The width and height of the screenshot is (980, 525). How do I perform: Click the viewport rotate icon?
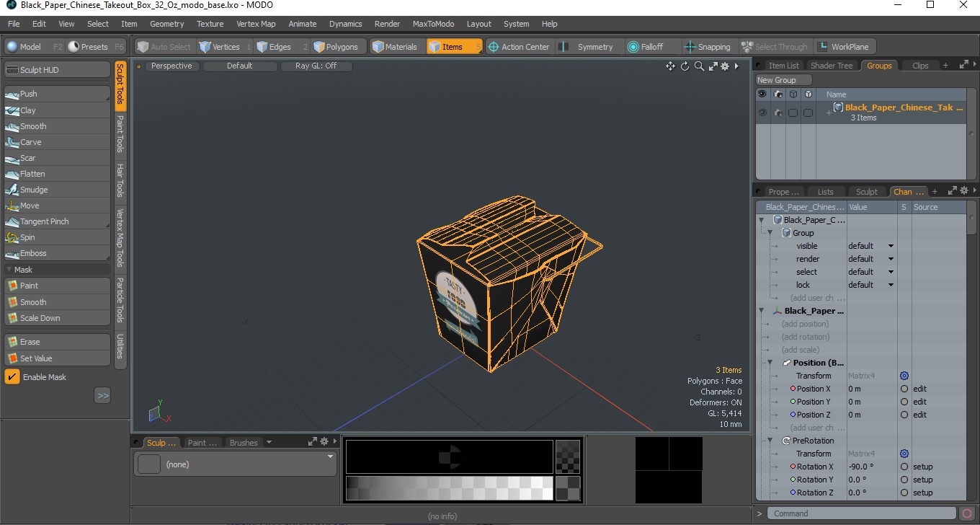click(685, 66)
